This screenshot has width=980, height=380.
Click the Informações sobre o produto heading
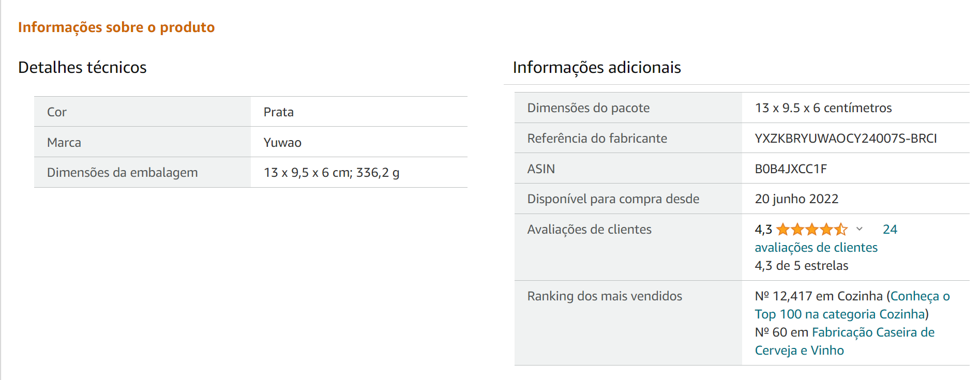click(116, 27)
